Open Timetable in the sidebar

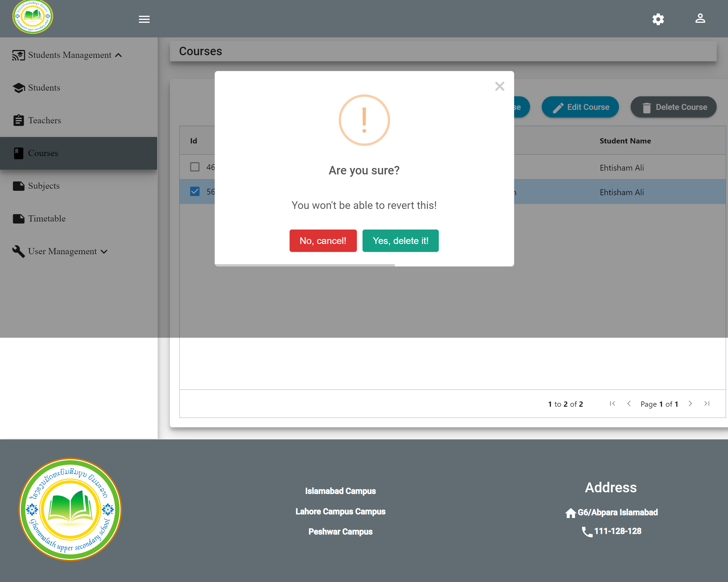pos(46,219)
